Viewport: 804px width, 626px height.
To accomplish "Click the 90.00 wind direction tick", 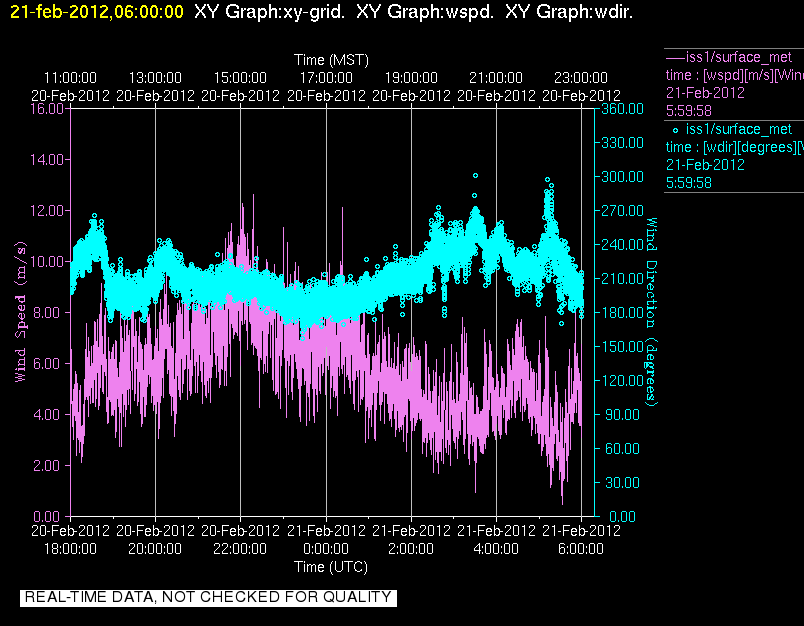I will [x=622, y=414].
